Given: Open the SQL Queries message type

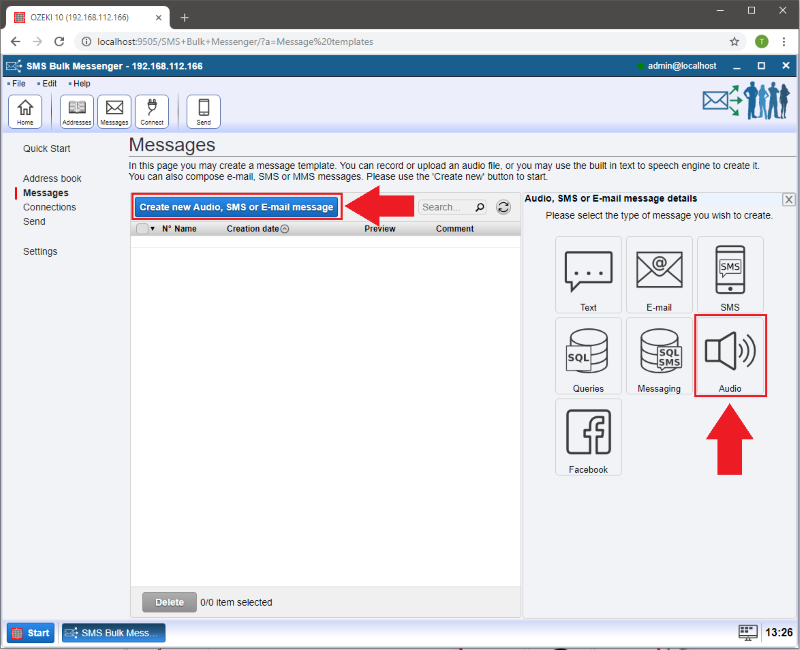Looking at the screenshot, I should pos(588,356).
